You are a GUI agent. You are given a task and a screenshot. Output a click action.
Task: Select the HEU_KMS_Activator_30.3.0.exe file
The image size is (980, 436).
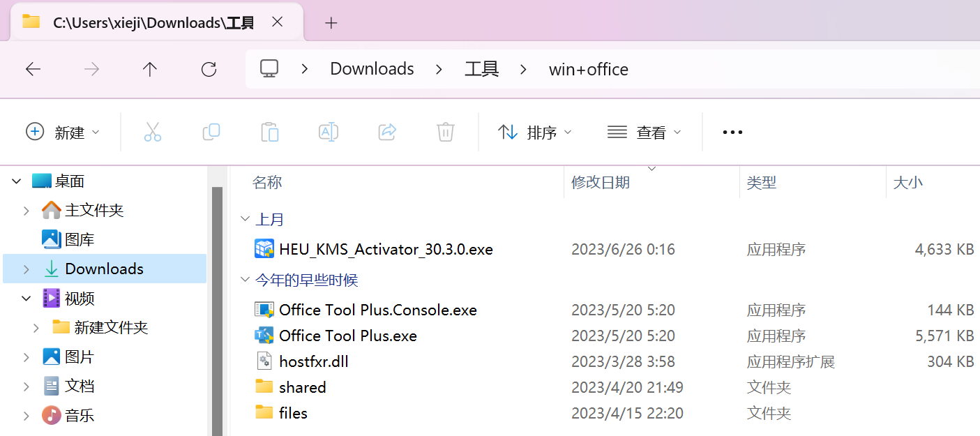386,249
